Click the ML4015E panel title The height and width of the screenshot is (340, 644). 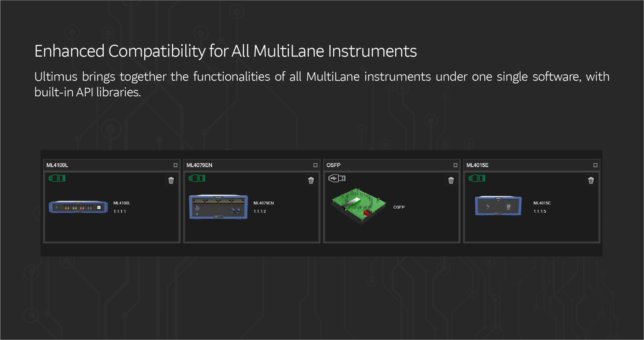tap(477, 165)
